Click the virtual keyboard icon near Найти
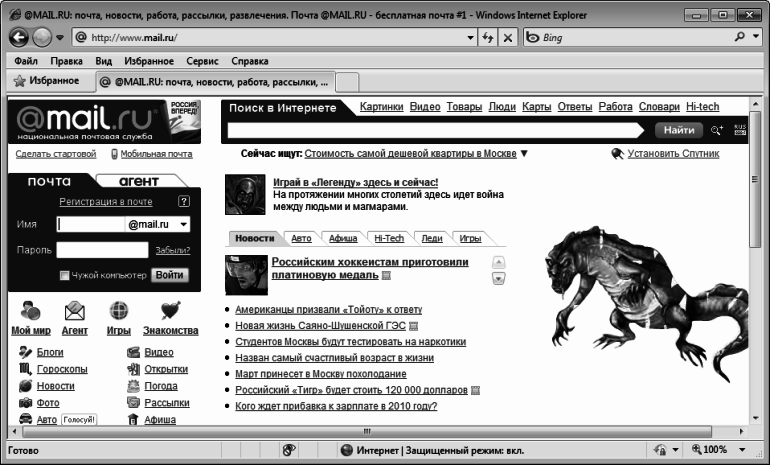 click(x=740, y=130)
